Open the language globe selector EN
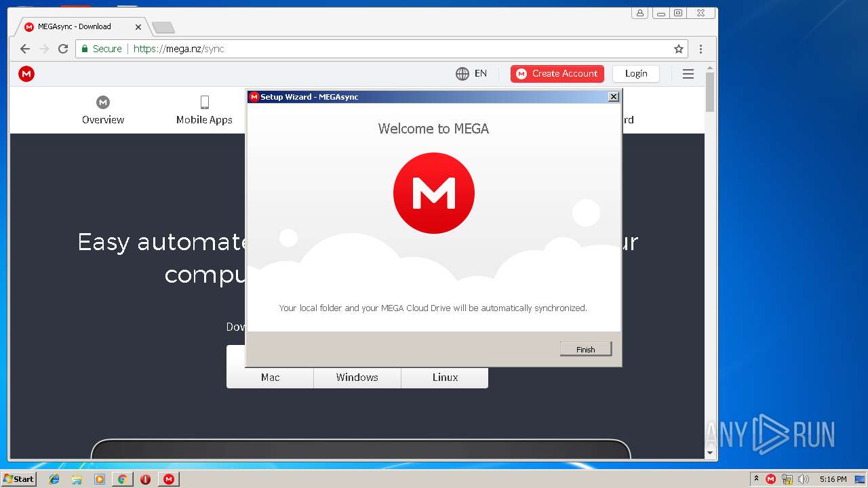 coord(471,73)
